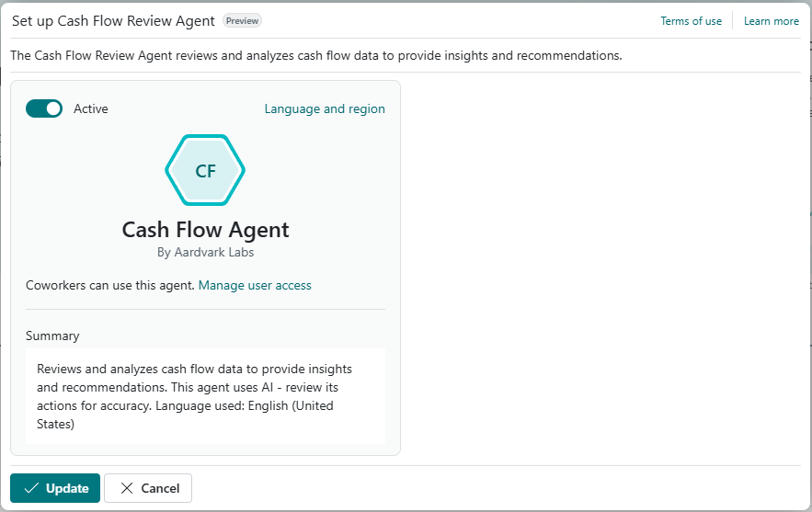Click the Coworkers can use this agent text

[x=109, y=285]
